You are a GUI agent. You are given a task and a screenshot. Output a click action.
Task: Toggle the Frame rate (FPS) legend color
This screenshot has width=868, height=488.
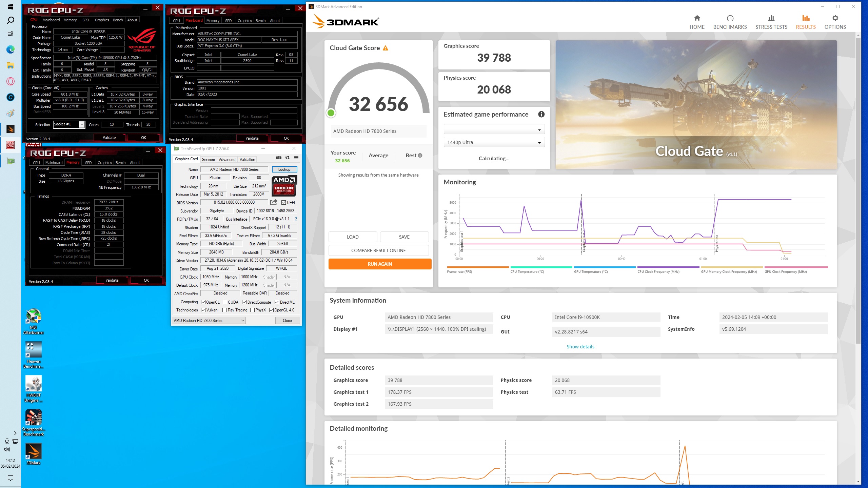coord(478,267)
